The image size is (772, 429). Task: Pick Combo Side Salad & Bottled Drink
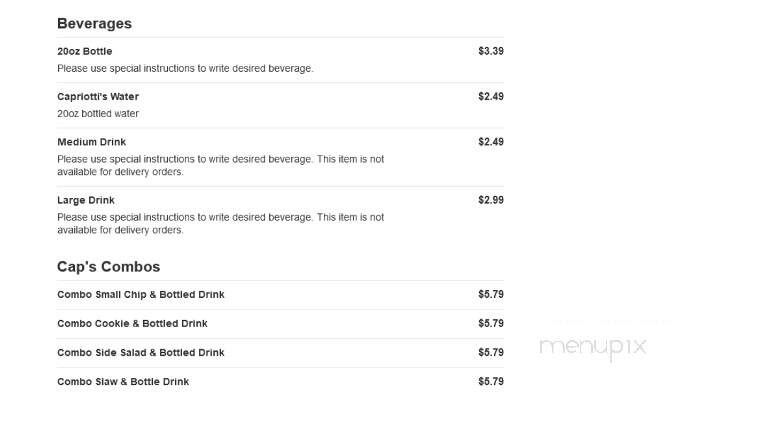click(141, 353)
